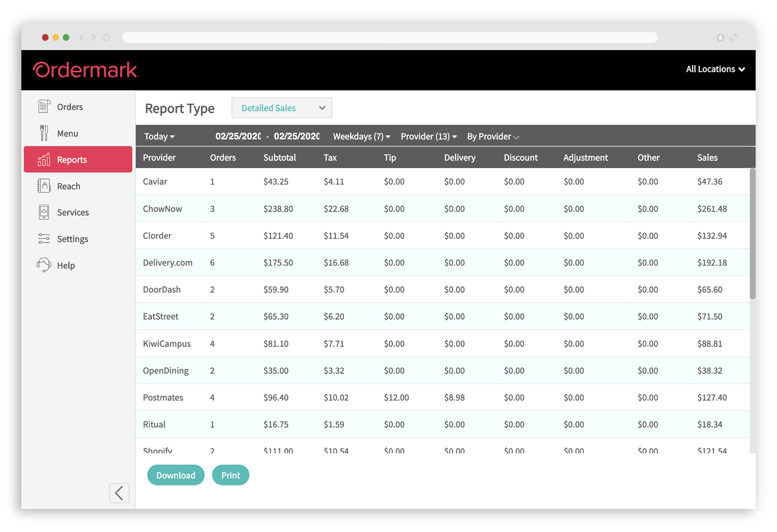Click the Tip column header
777x532 pixels.
pyautogui.click(x=390, y=157)
